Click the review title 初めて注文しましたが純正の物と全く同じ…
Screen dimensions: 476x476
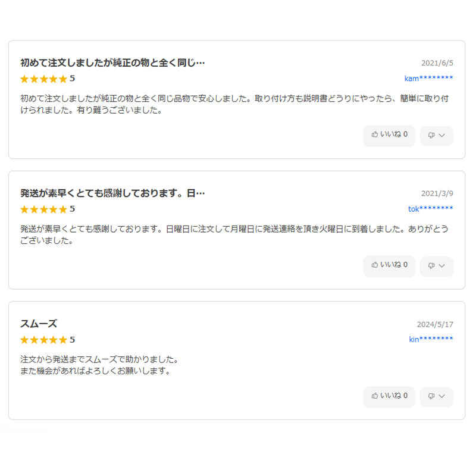coord(112,62)
